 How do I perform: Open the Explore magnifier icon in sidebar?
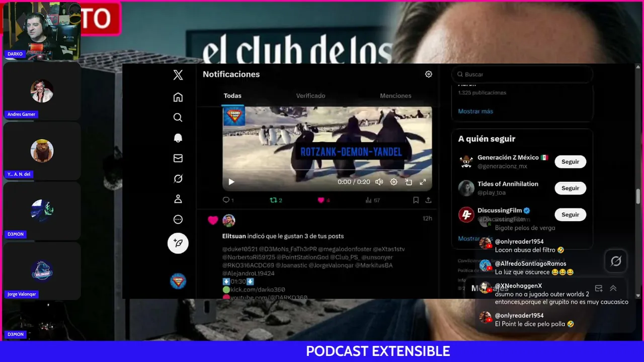coord(178,118)
